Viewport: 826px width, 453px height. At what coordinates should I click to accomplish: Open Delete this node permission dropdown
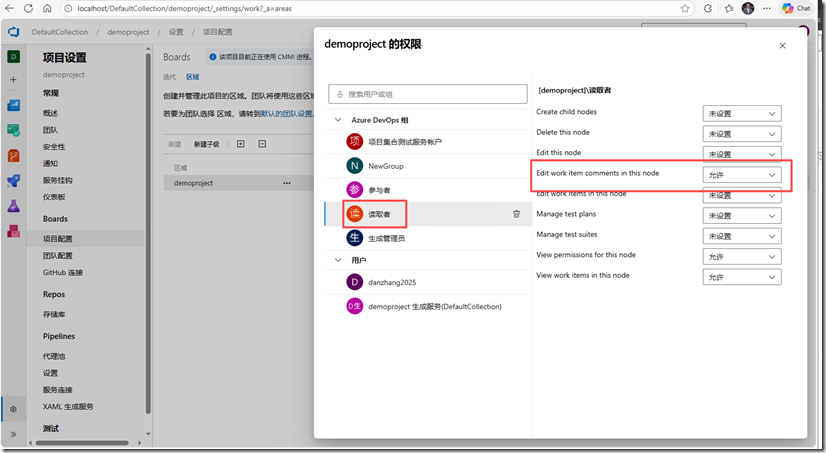742,134
